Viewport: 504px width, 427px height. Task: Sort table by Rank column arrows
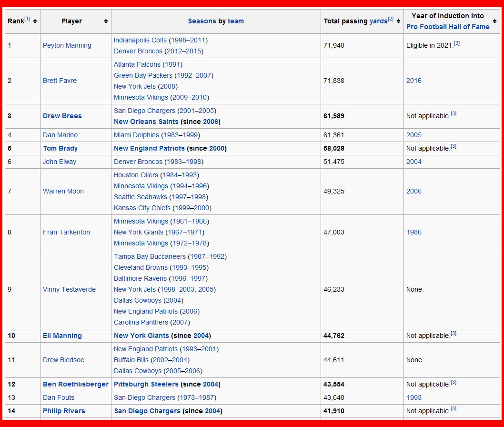[x=35, y=21]
